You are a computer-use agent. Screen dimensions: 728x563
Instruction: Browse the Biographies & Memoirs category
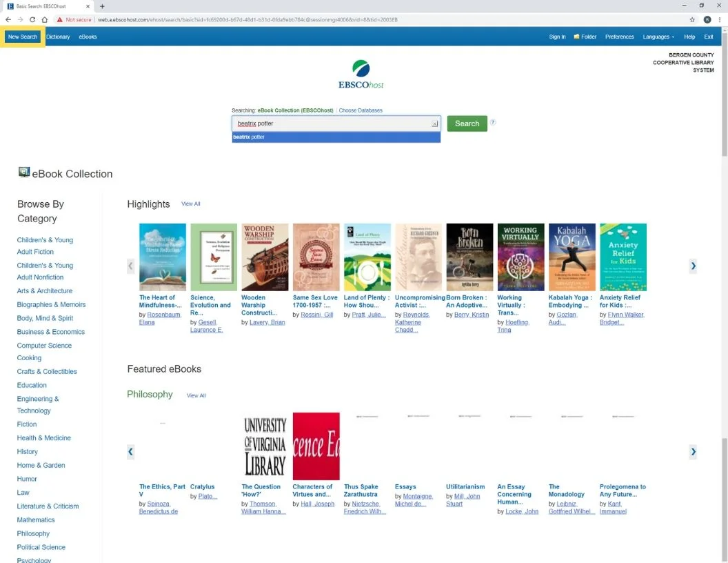[x=51, y=304]
